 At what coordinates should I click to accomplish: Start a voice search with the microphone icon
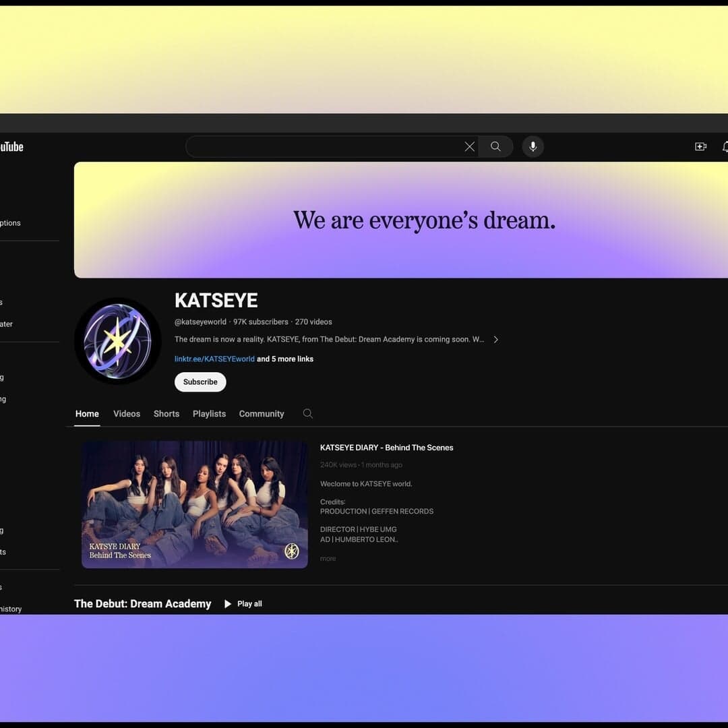(x=533, y=146)
